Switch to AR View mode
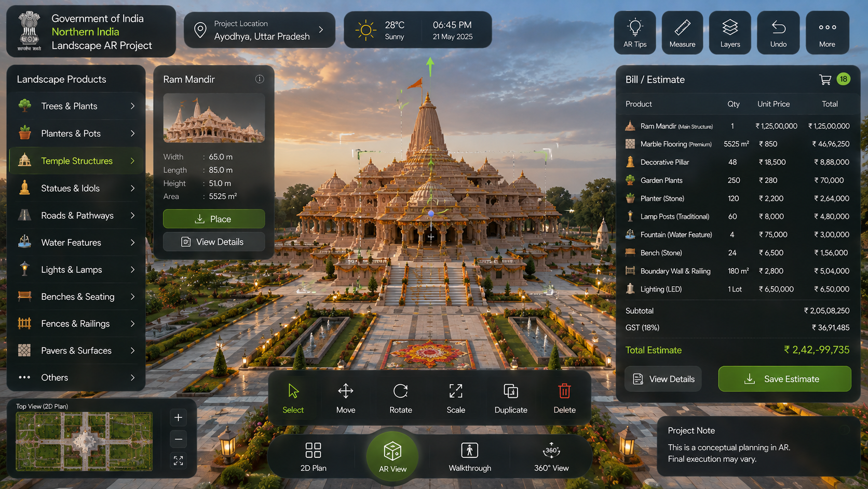The height and width of the screenshot is (489, 868). [392, 457]
